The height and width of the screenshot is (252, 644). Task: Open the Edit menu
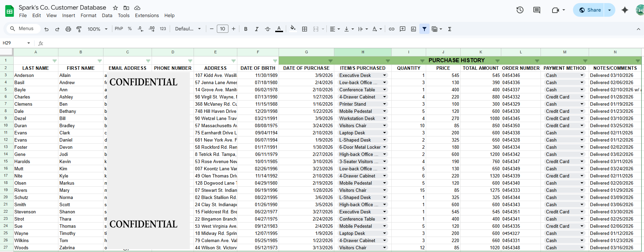pos(37,15)
